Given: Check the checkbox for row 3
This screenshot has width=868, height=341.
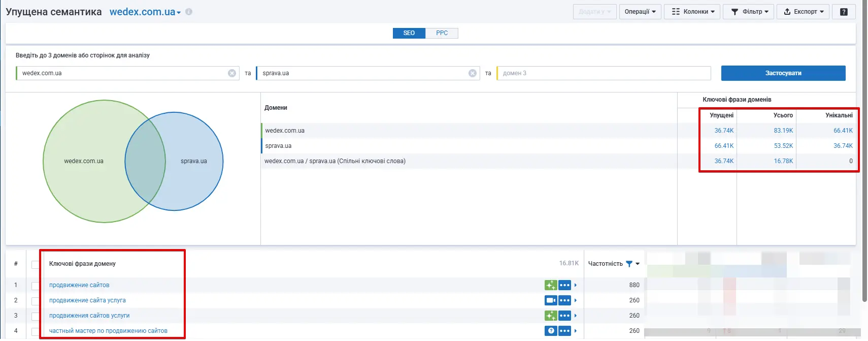Looking at the screenshot, I should 35,316.
